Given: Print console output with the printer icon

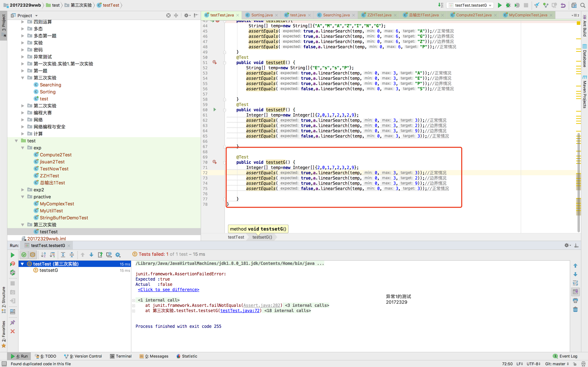Looking at the screenshot, I should (x=575, y=301).
